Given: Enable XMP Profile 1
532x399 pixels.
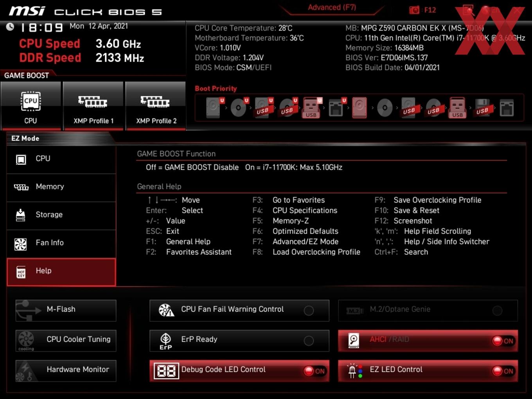Looking at the screenshot, I should pos(93,106).
